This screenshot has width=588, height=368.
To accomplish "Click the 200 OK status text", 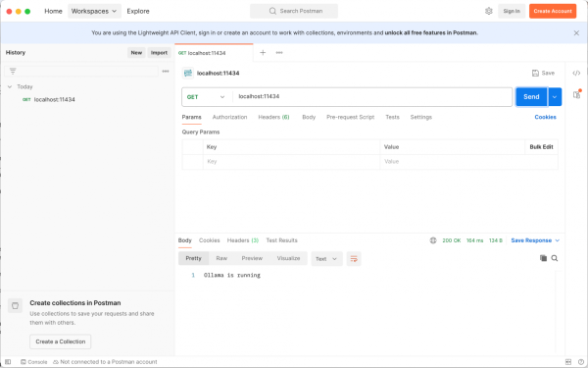I will [x=452, y=240].
